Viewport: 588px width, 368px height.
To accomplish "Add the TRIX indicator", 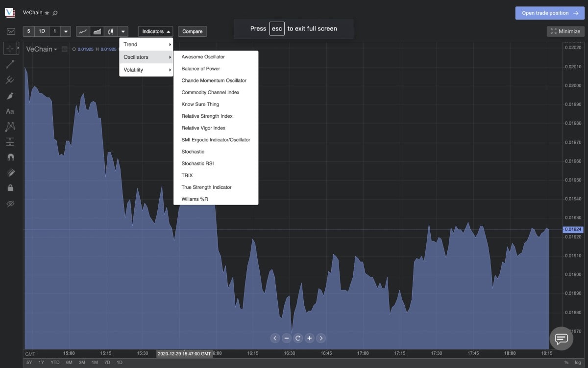I will [x=216, y=175].
